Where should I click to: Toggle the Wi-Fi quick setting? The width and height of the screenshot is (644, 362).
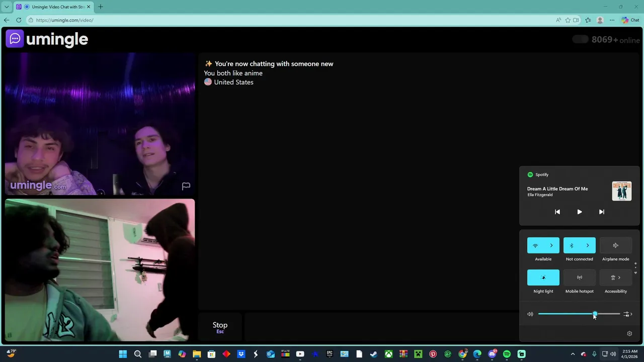[535, 245]
